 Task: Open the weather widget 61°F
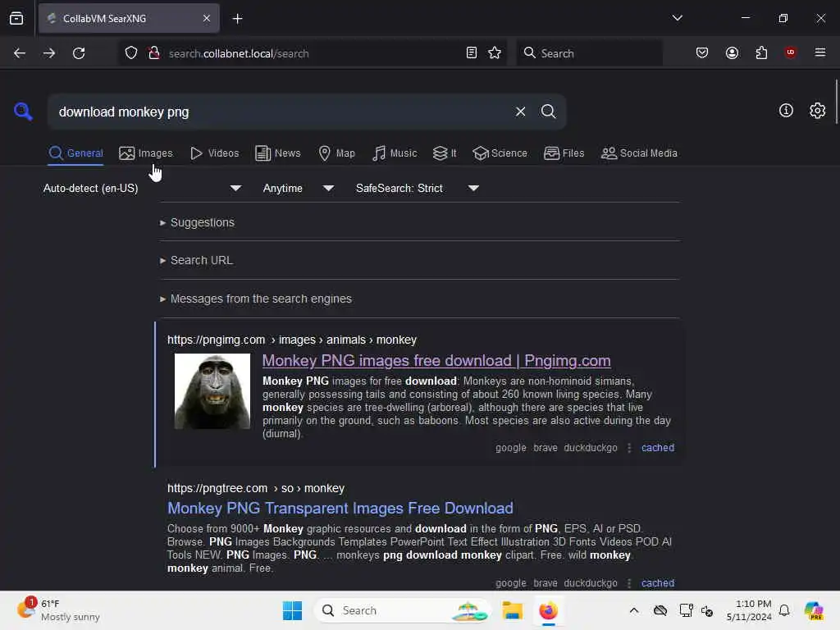click(x=58, y=610)
